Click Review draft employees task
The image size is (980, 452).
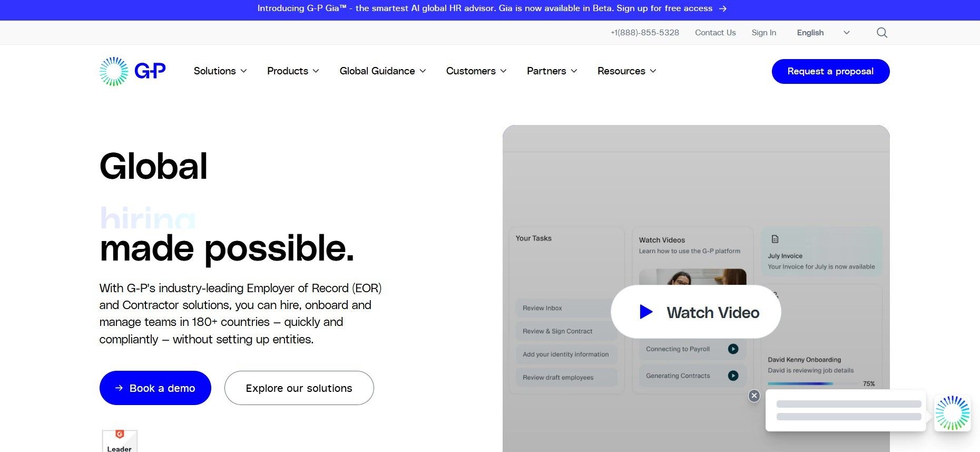coord(566,378)
